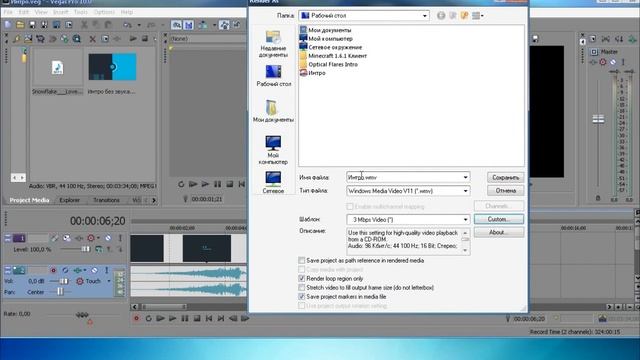Open the Edit menu in Vegas
Image resolution: width=640 pixels, height=360 pixels.
pyautogui.click(x=24, y=12)
